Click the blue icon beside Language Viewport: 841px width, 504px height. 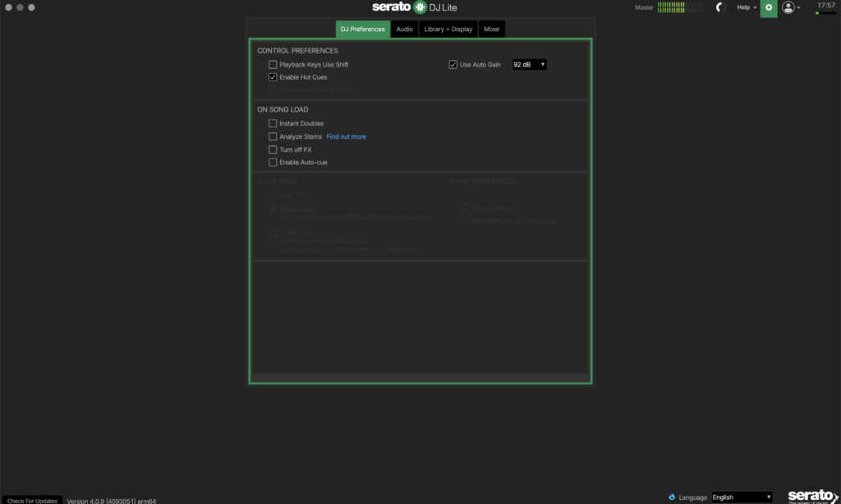pos(672,497)
